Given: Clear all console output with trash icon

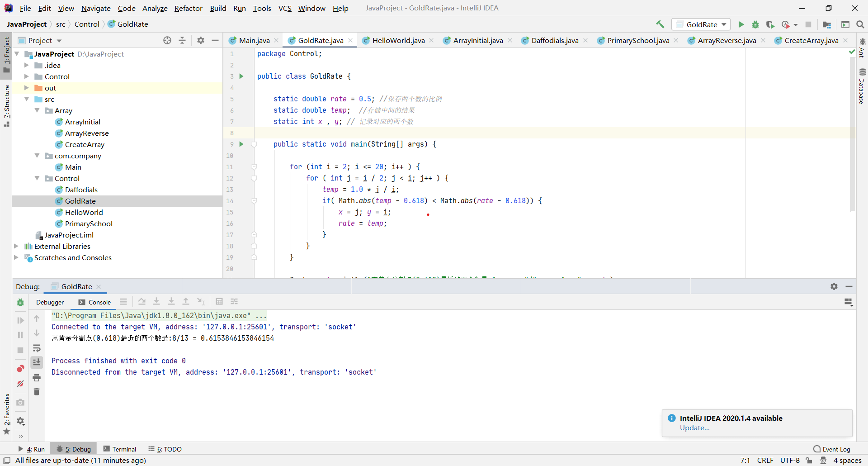Looking at the screenshot, I should (x=37, y=391).
